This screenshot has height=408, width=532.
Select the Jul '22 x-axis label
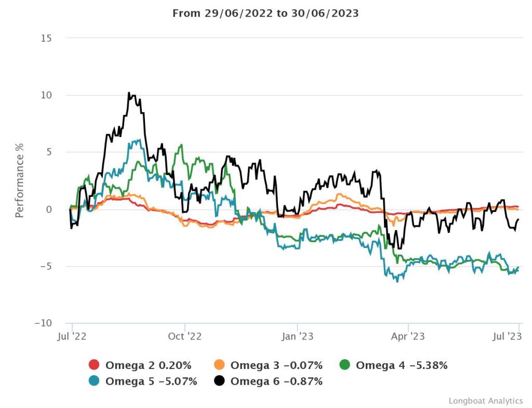pyautogui.click(x=71, y=336)
